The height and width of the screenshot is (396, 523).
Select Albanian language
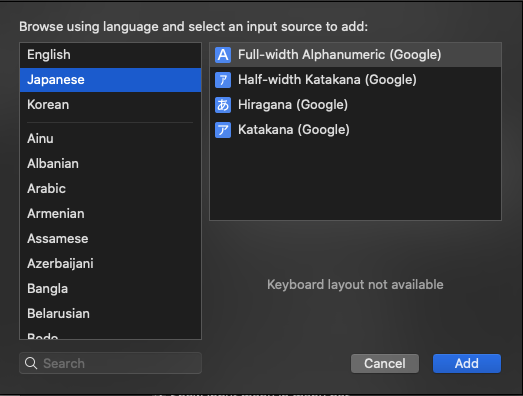(110, 163)
